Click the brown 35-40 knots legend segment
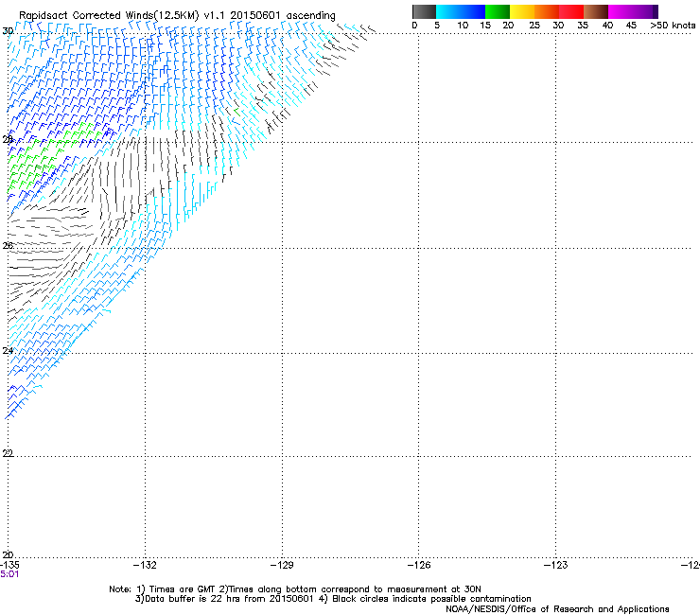700x615 pixels. click(596, 11)
